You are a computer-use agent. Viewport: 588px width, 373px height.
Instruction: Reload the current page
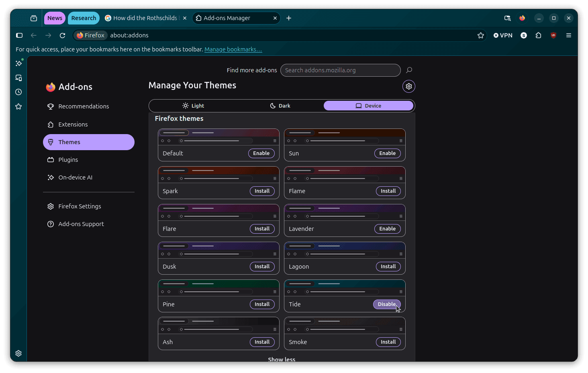click(x=63, y=35)
